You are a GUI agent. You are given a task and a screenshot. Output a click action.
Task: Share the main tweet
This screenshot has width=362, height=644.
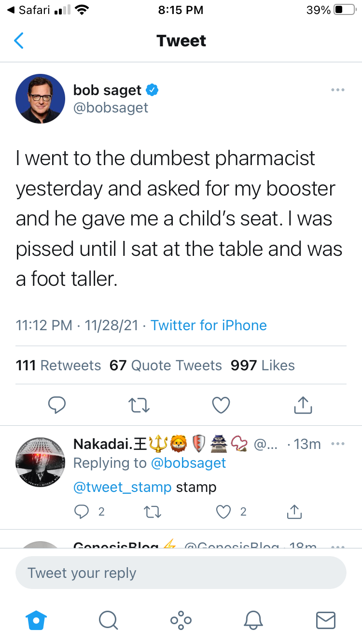303,406
